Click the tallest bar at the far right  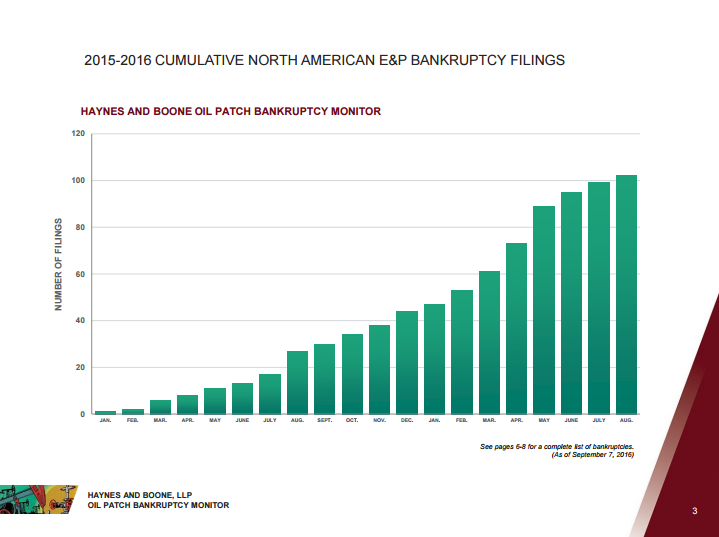pyautogui.click(x=626, y=294)
